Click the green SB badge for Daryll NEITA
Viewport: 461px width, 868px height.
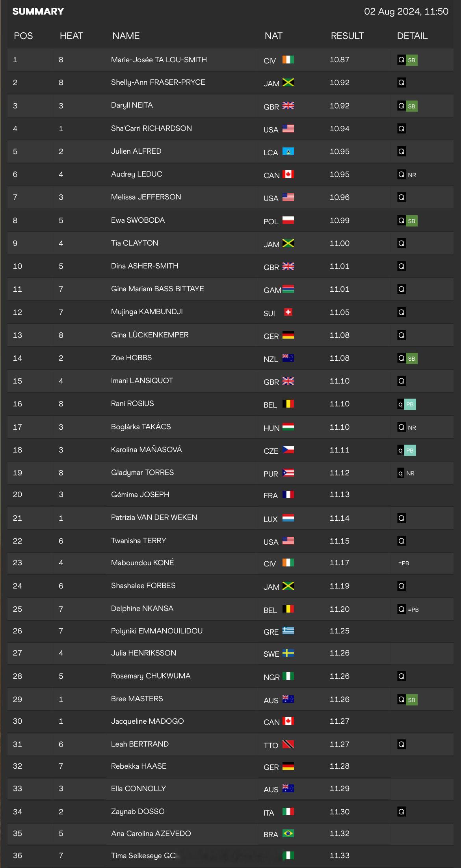click(x=411, y=106)
